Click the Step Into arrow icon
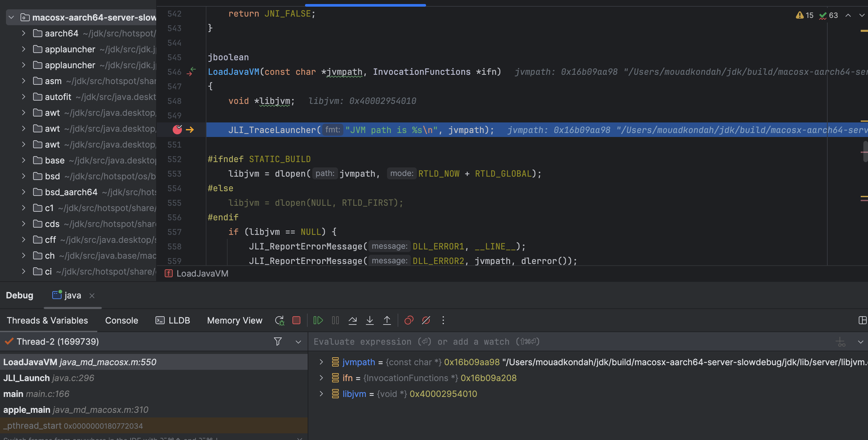Screen dimensions: 868x440 pyautogui.click(x=370, y=320)
